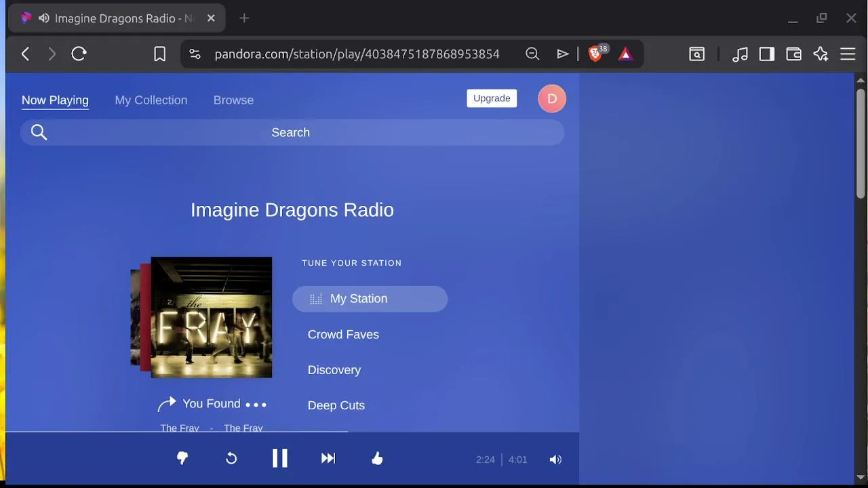The height and width of the screenshot is (488, 868).
Task: Replay the current track
Action: tap(231, 459)
